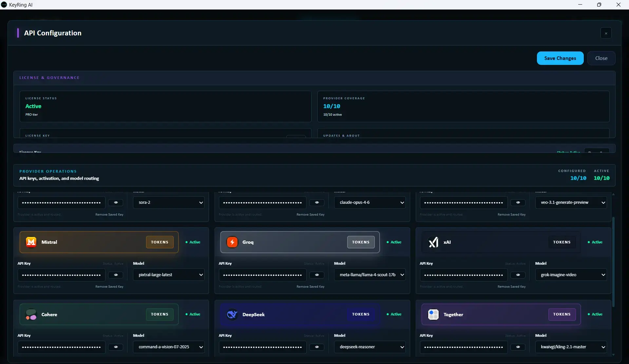Click the Mistral API key field
This screenshot has width=629, height=364.
[62, 275]
